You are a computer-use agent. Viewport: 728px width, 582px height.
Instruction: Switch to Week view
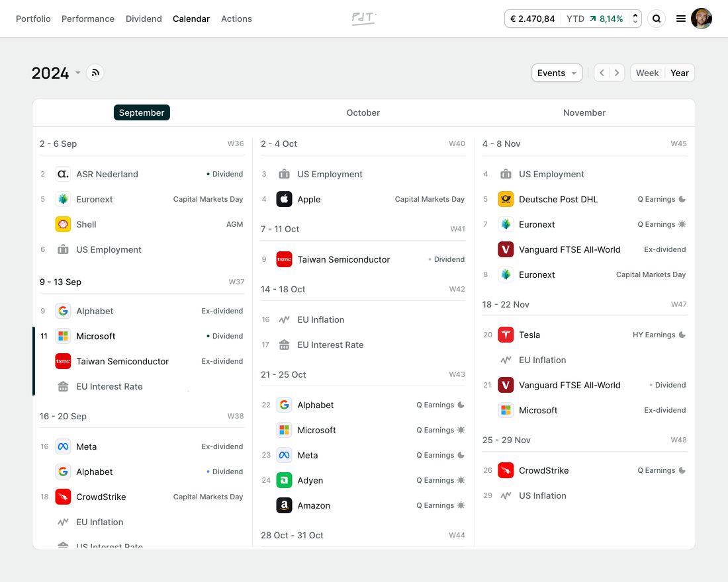(x=647, y=73)
